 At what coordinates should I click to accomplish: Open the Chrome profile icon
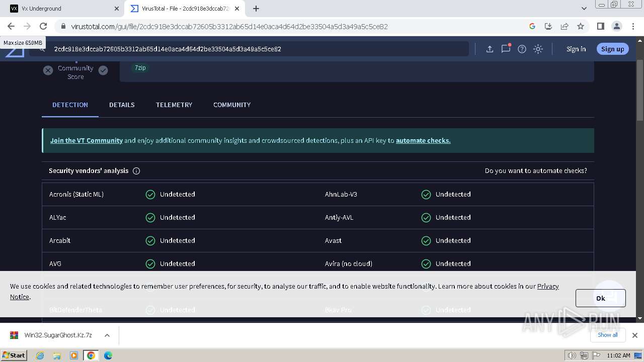tap(616, 26)
